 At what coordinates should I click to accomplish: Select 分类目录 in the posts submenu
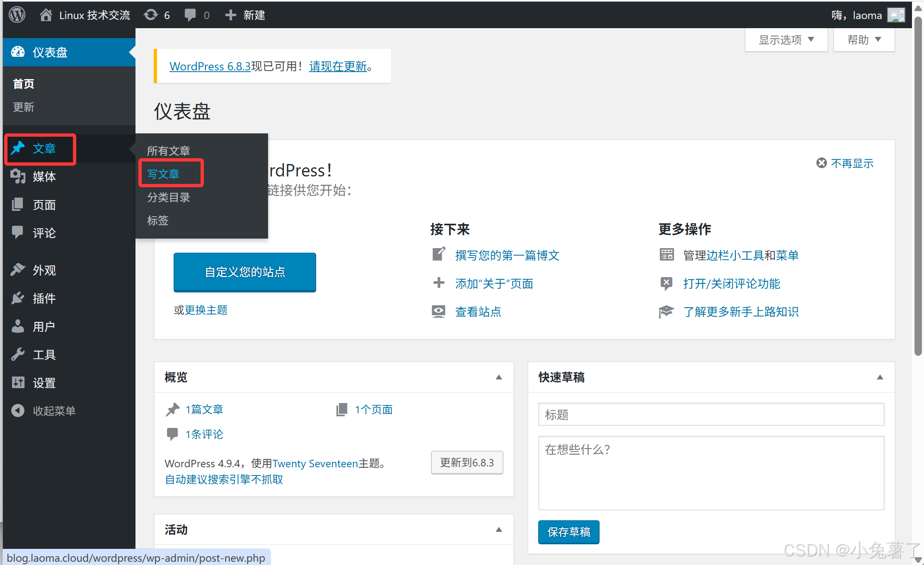coord(169,197)
